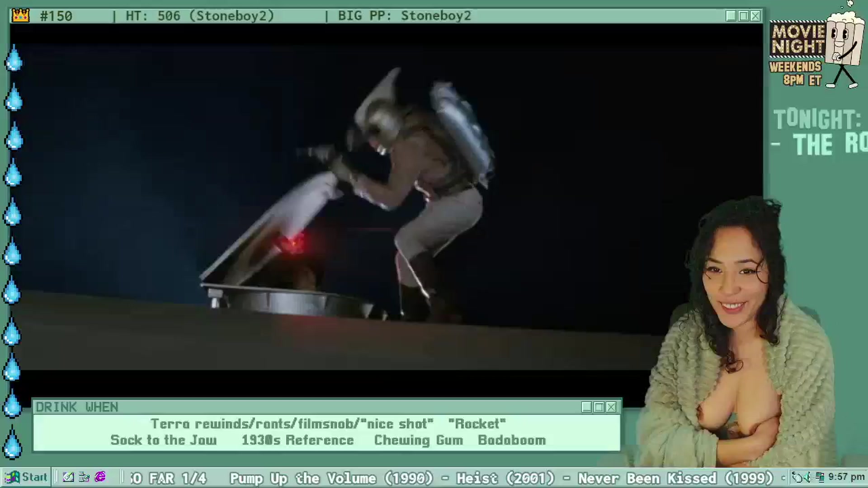Screen dimensions: 868x488
Task: Click the 1930s Reference rule
Action: point(297,440)
